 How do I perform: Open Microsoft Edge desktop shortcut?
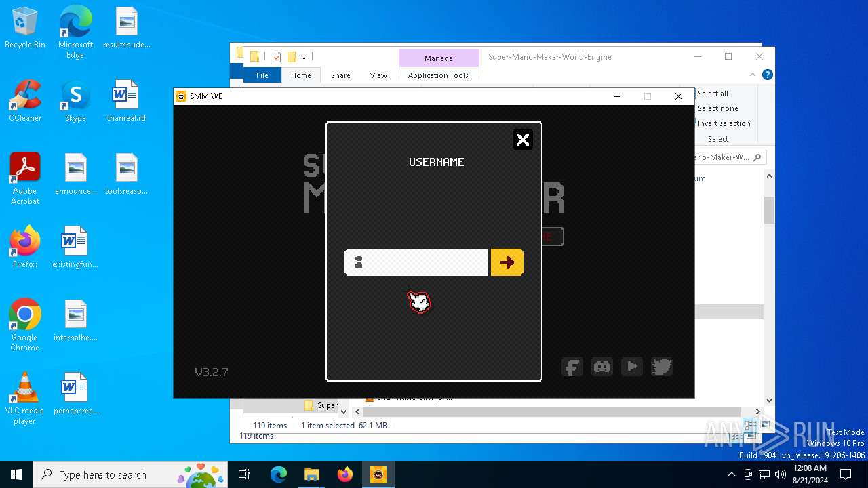pyautogui.click(x=75, y=33)
